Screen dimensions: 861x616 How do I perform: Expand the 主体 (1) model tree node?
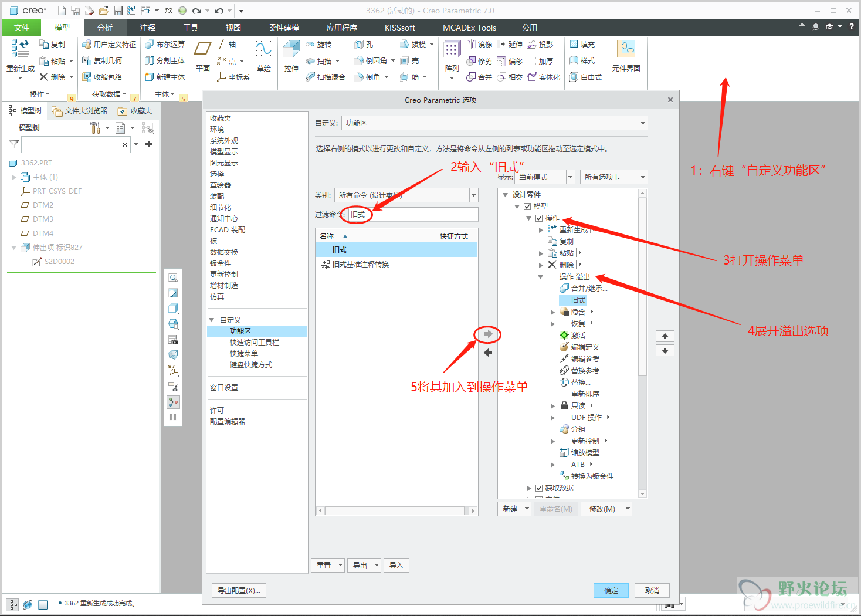click(14, 177)
